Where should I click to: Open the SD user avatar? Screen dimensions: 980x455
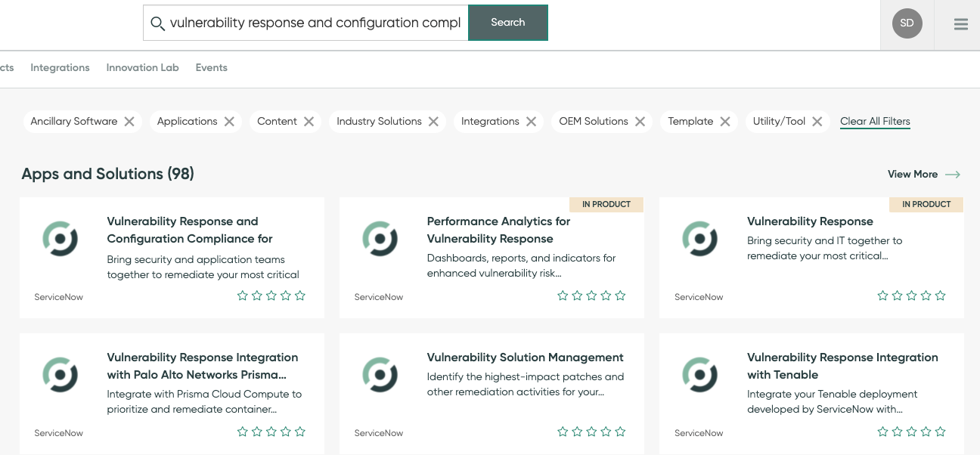pyautogui.click(x=907, y=23)
